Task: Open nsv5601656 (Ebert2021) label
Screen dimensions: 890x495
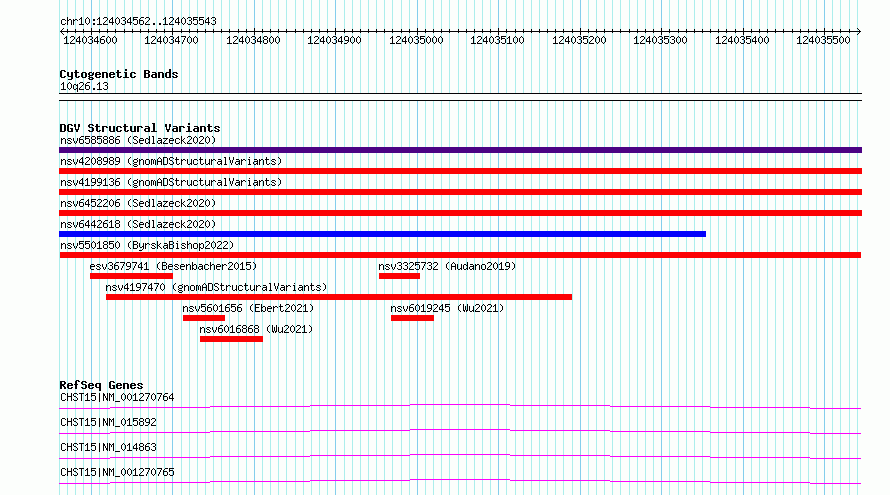Action: (x=248, y=308)
